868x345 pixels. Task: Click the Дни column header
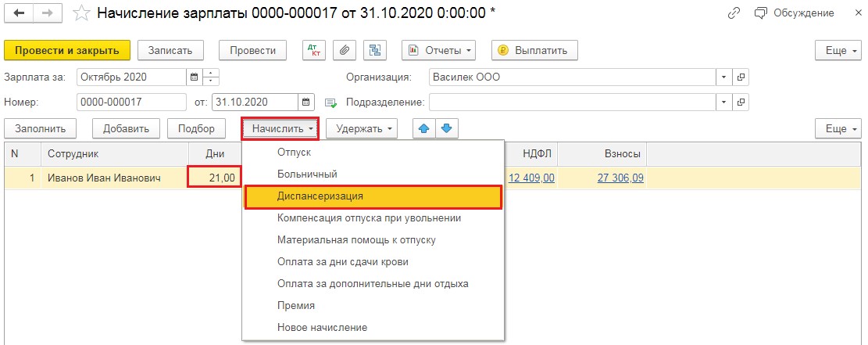(x=215, y=153)
